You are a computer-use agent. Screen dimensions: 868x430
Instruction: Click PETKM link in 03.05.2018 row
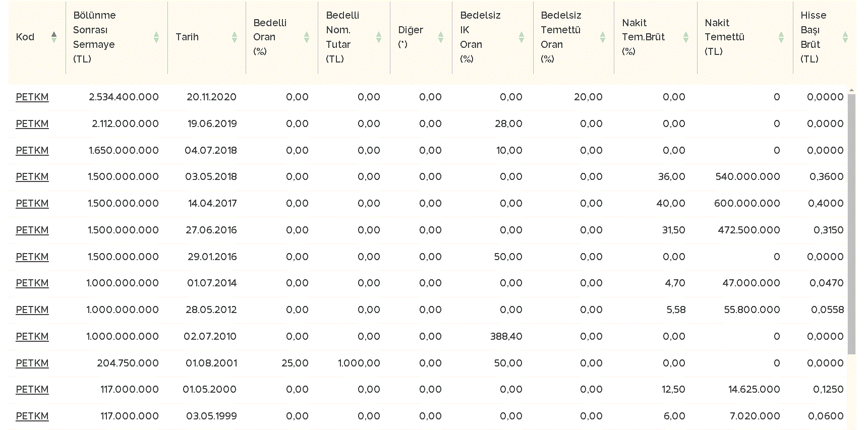[x=32, y=176]
